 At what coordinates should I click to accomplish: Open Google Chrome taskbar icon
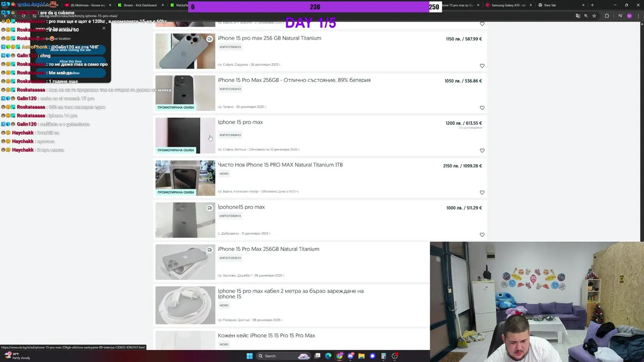point(340,356)
